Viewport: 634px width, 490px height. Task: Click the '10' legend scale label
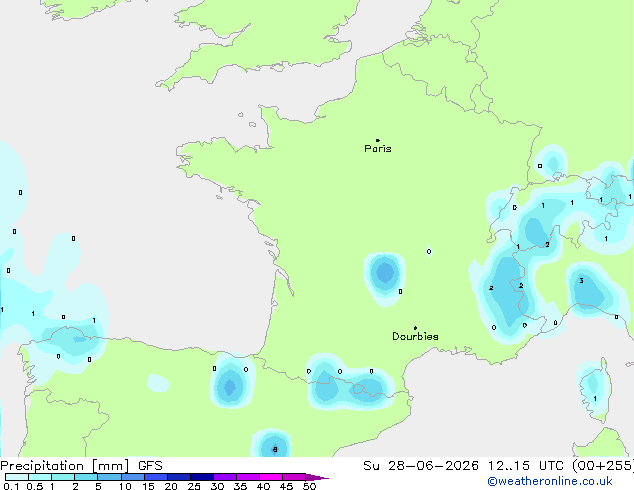point(125,486)
